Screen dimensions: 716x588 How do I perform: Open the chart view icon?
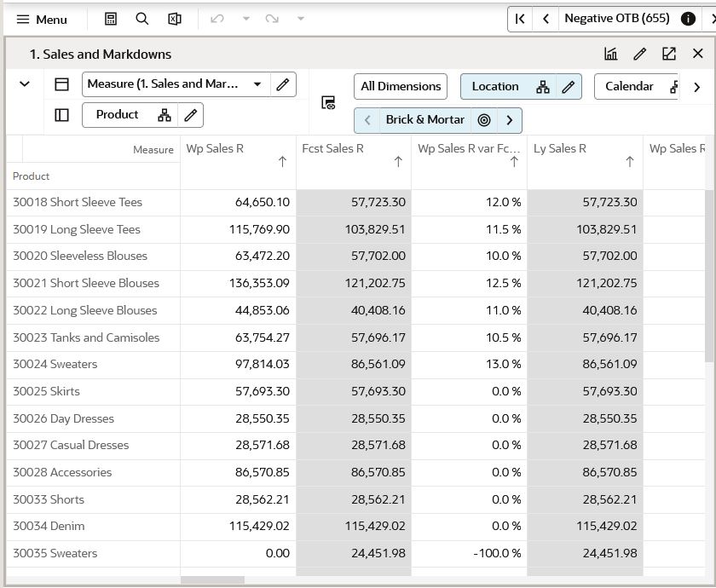tap(611, 54)
